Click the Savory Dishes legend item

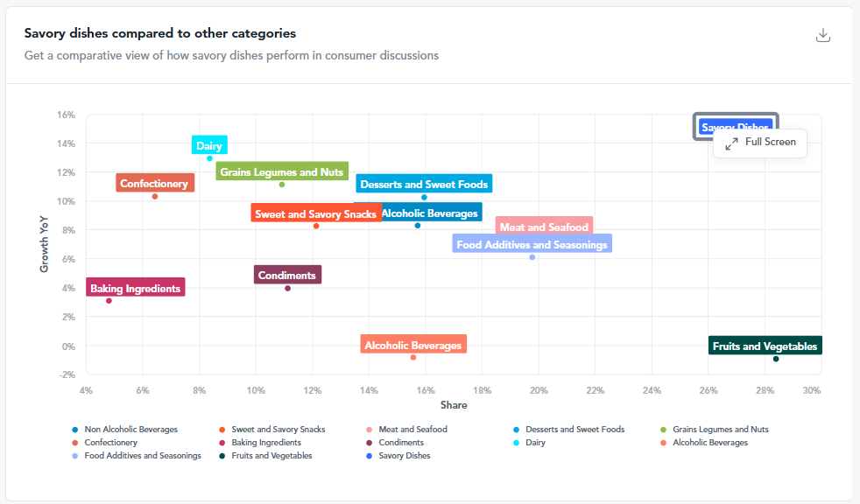click(x=398, y=456)
